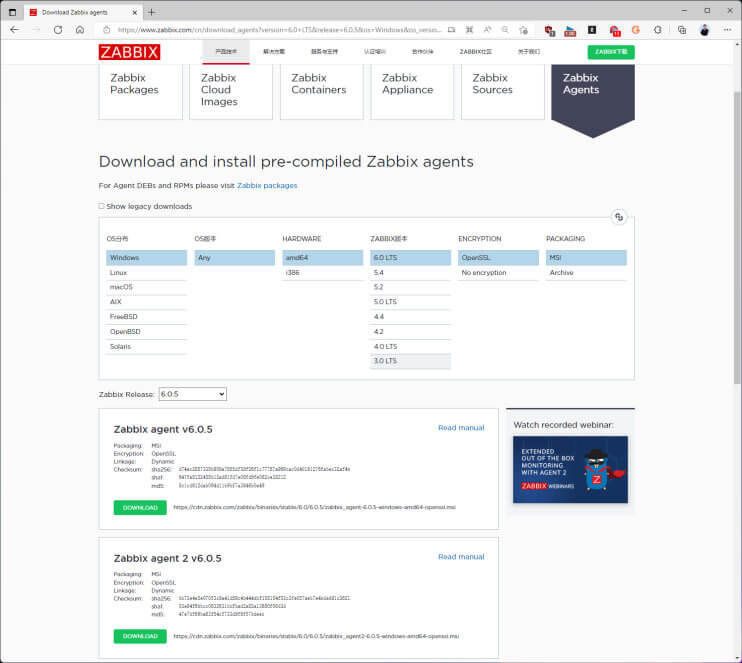Viewport: 742px width, 663px height.
Task: Go back to the previous page
Action: tap(14, 30)
